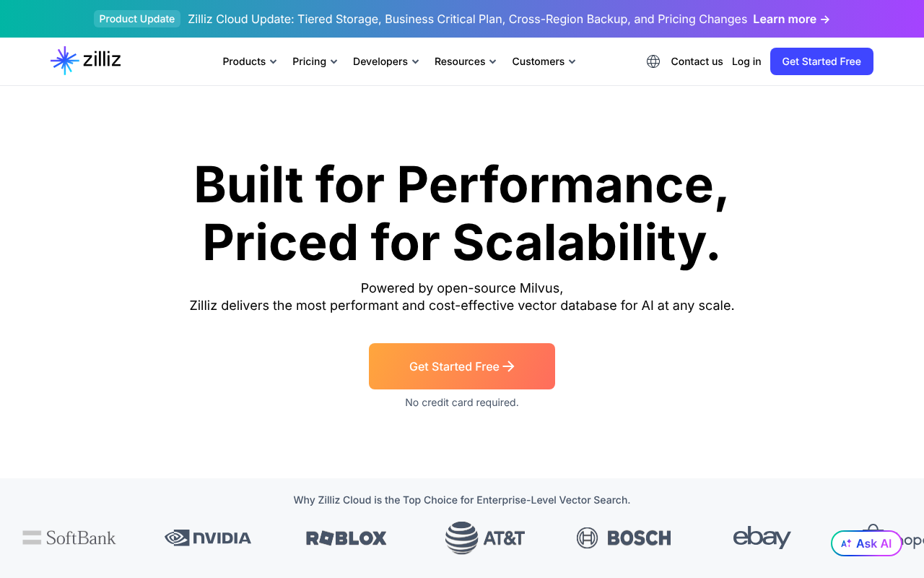The image size is (924, 578).
Task: Click the NVIDIA logo
Action: coord(208,538)
